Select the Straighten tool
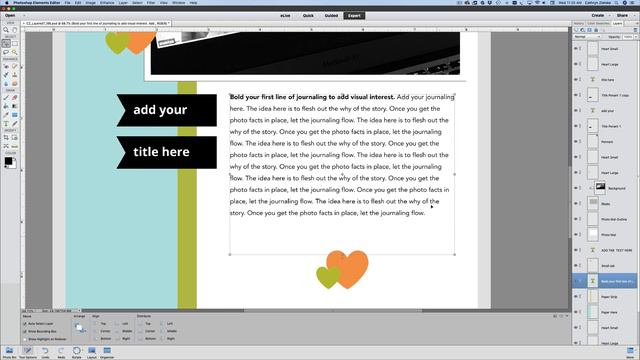640x360 pixels. coord(15,146)
